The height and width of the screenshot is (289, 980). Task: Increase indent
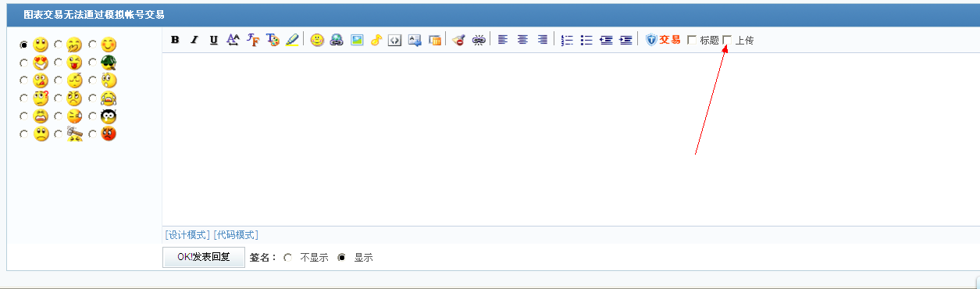(625, 40)
